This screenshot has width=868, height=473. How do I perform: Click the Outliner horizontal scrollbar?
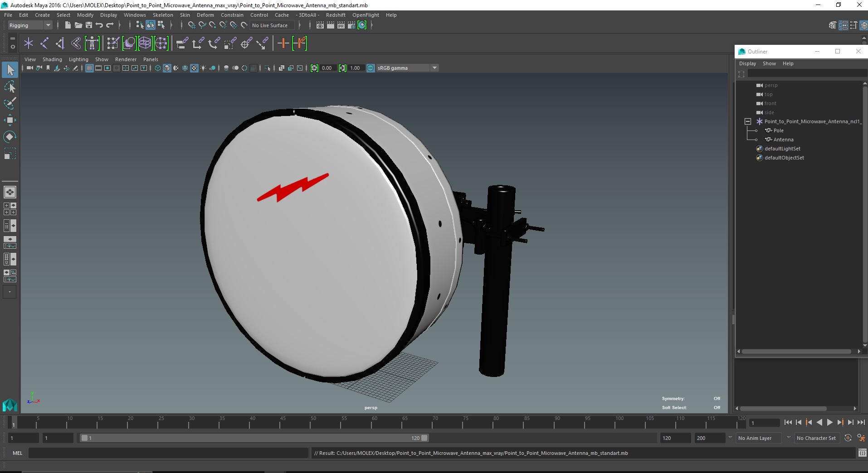(796, 351)
